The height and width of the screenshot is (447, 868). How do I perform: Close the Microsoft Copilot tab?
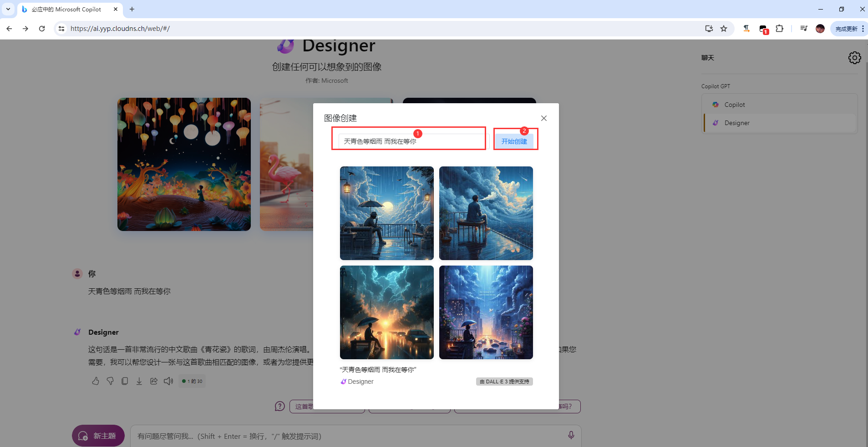pos(116,9)
